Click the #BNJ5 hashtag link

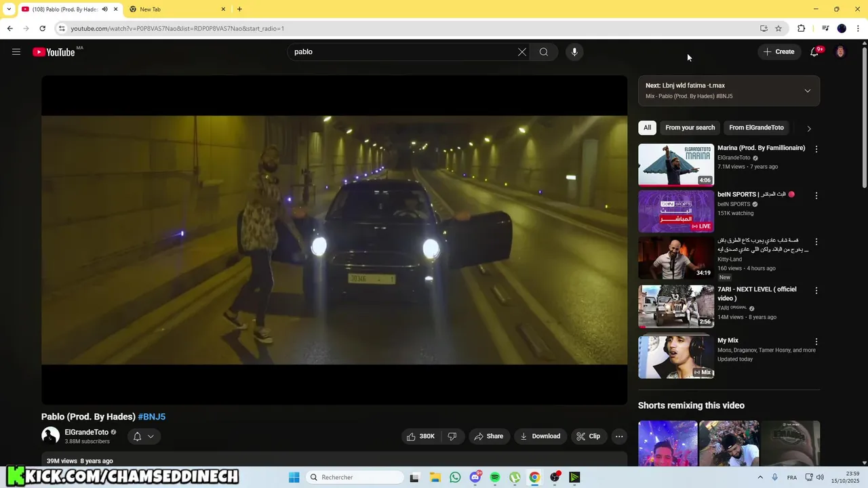click(x=151, y=417)
